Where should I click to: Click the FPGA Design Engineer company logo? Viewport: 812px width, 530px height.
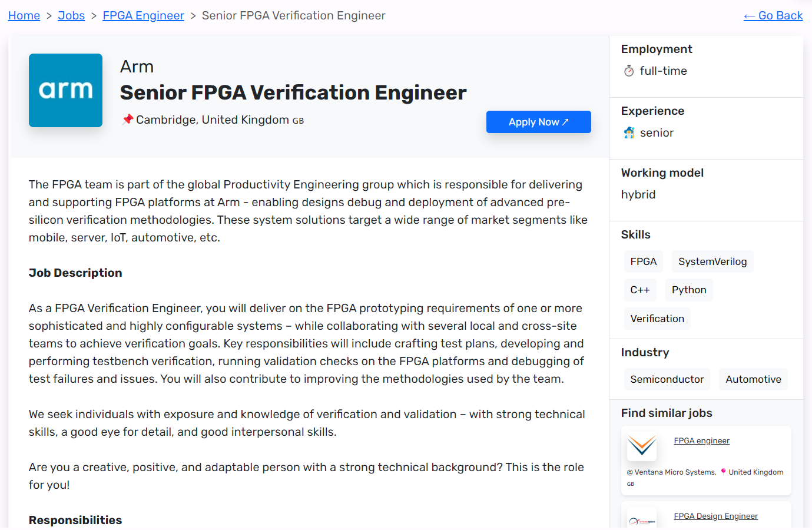(642, 519)
